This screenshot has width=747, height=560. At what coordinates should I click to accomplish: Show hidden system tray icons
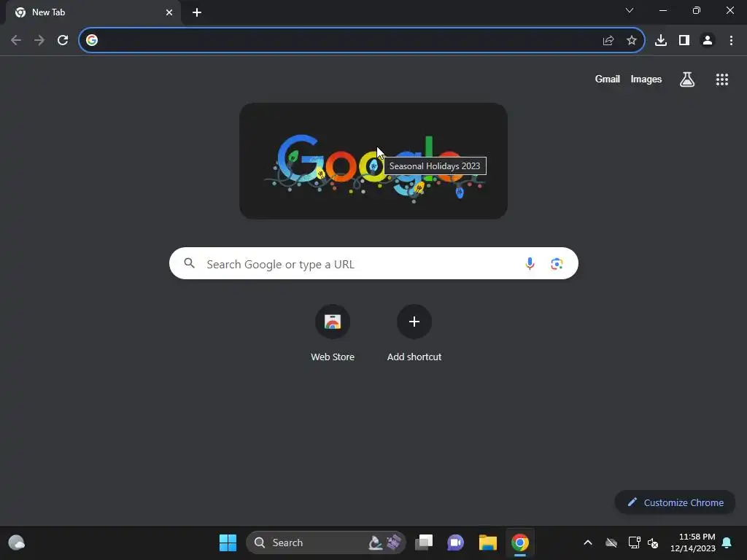588,542
